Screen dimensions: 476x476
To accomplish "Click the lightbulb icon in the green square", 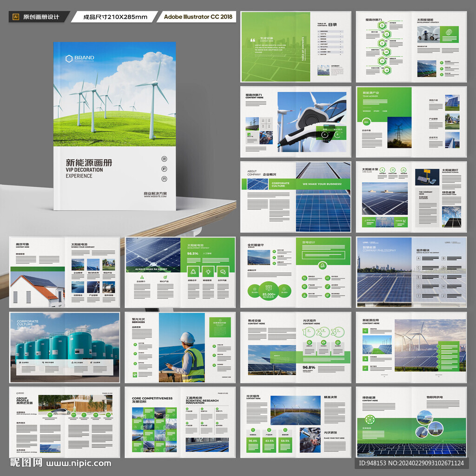I will 208,271.
